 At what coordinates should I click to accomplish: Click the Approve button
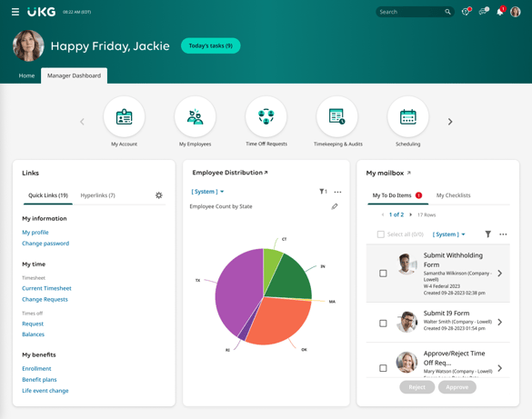click(x=457, y=387)
